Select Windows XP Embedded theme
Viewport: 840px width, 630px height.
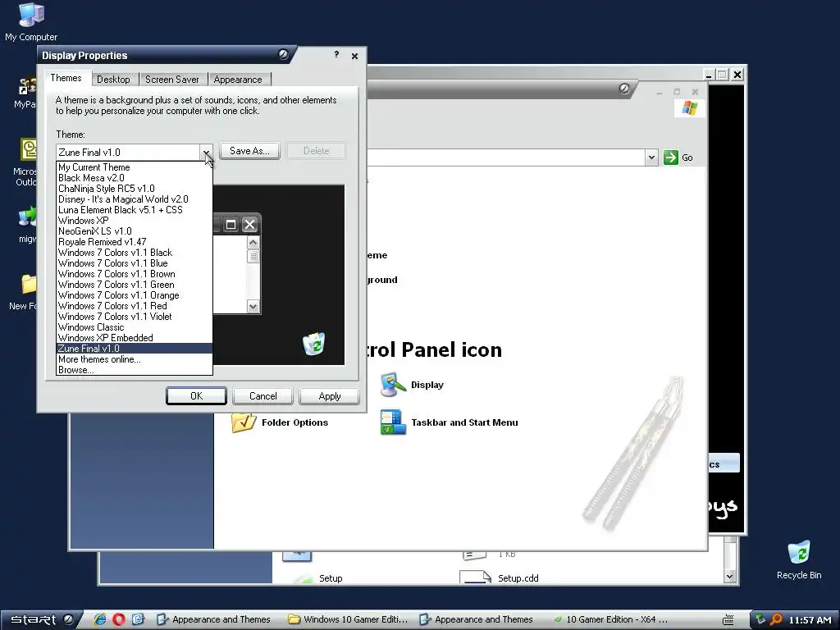point(135,338)
